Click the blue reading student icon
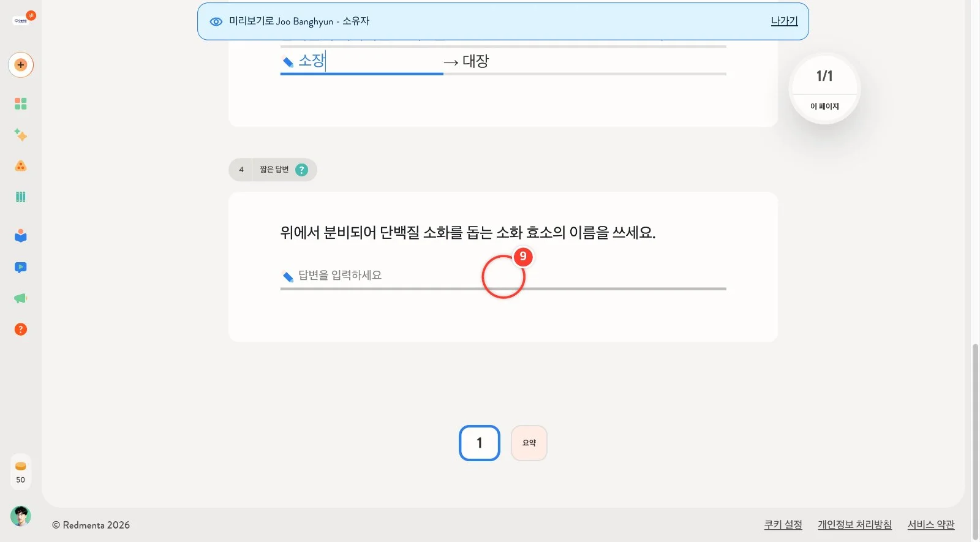The width and height of the screenshot is (980, 542). [x=21, y=236]
